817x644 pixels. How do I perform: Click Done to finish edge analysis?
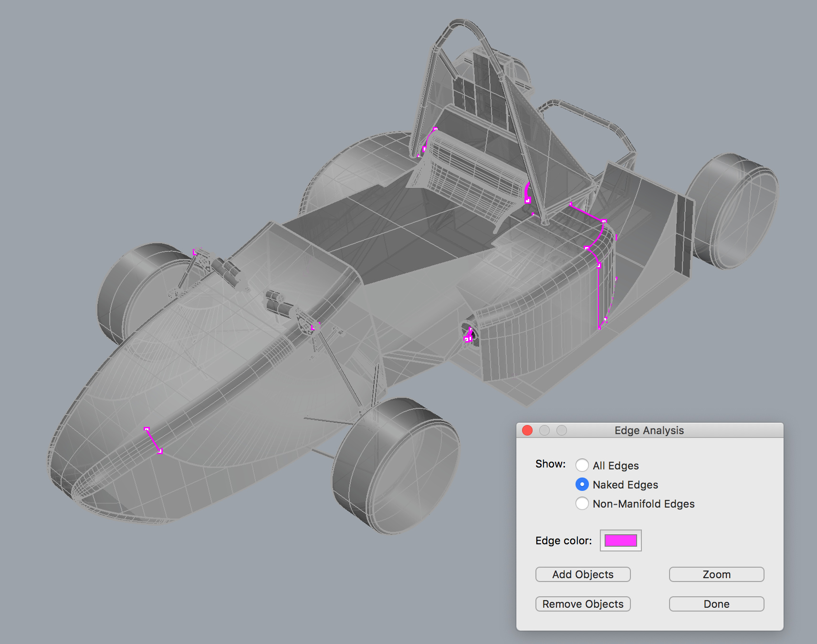click(x=716, y=604)
